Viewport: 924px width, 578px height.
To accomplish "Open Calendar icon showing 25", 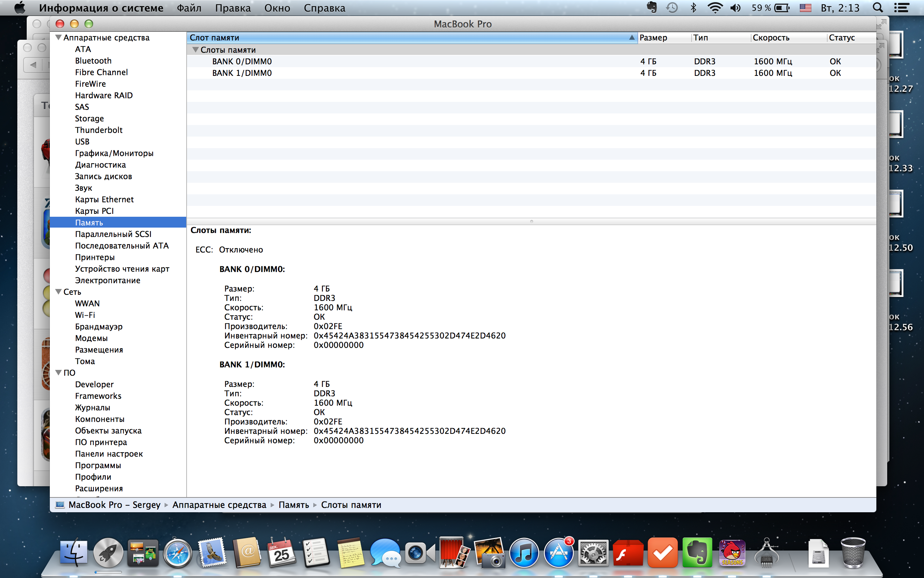I will (x=282, y=553).
